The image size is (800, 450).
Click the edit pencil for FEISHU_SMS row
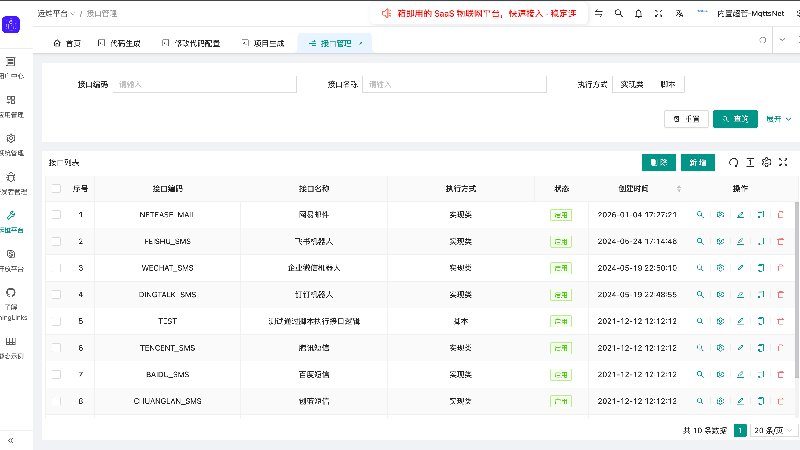click(740, 241)
